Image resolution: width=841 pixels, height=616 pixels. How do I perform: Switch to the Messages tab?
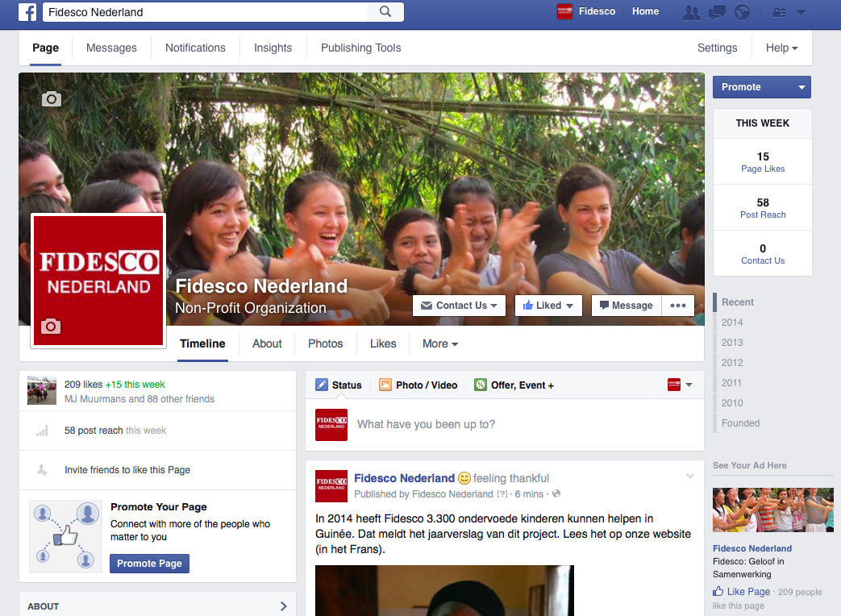tap(111, 48)
